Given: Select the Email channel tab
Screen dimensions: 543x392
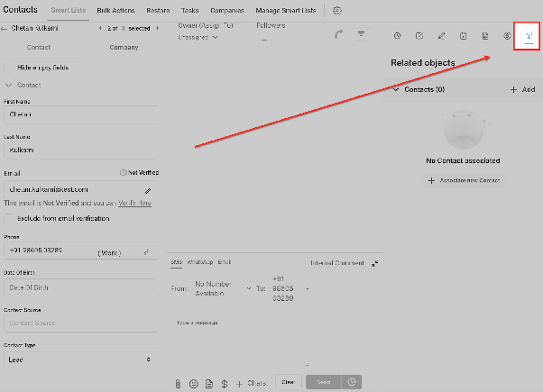Looking at the screenshot, I should pos(225,262).
